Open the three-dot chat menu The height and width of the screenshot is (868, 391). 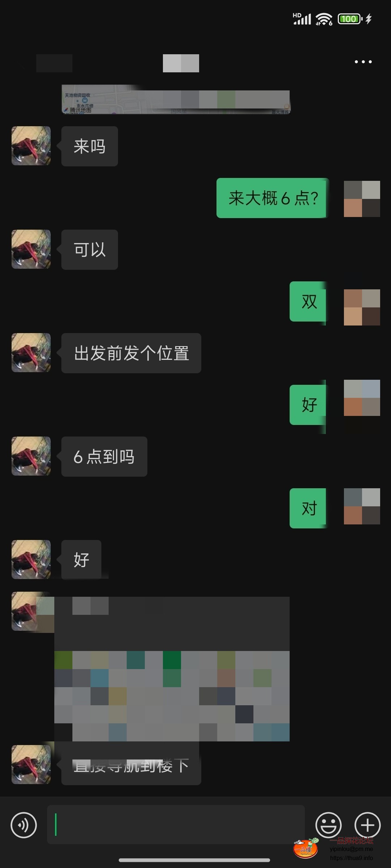pyautogui.click(x=363, y=62)
